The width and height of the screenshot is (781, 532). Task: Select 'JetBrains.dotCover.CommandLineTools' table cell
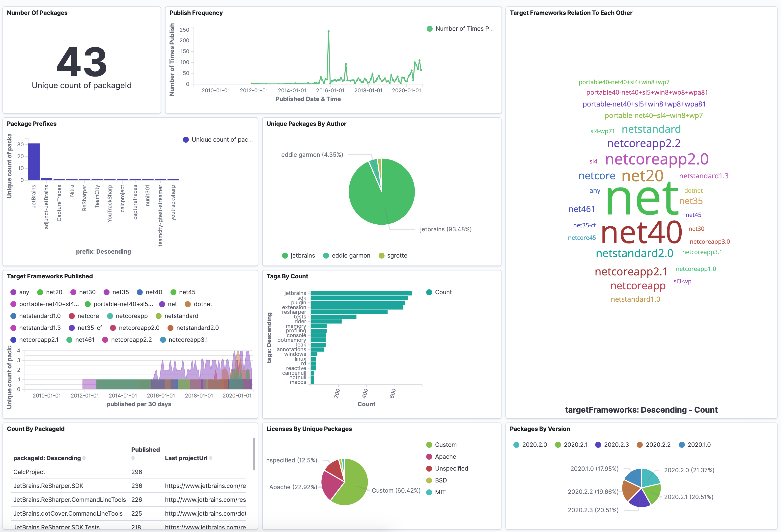coord(68,514)
